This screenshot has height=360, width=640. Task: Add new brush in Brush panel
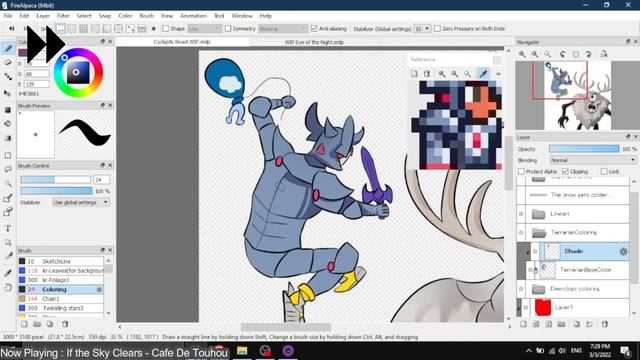[24, 324]
